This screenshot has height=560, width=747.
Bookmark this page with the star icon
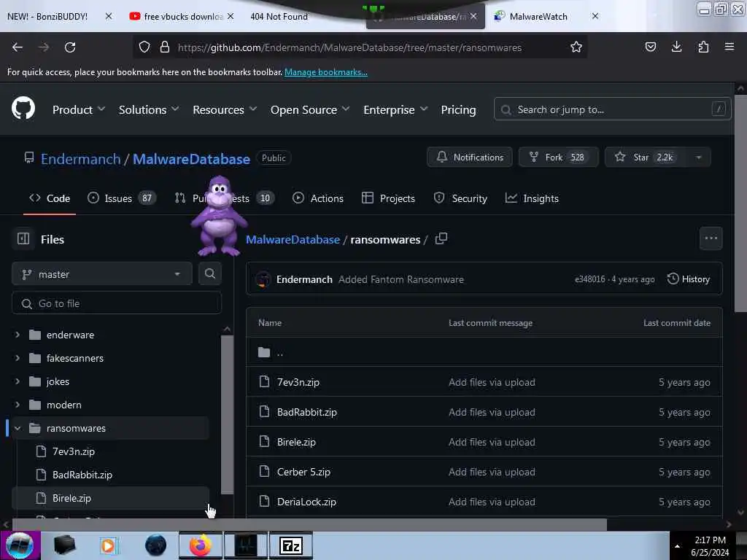(x=576, y=47)
